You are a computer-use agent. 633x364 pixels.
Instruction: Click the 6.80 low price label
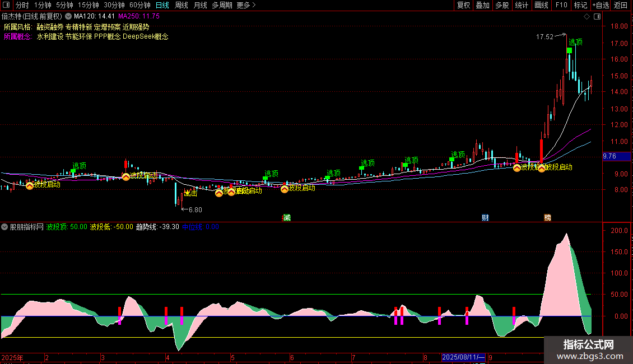point(196,210)
